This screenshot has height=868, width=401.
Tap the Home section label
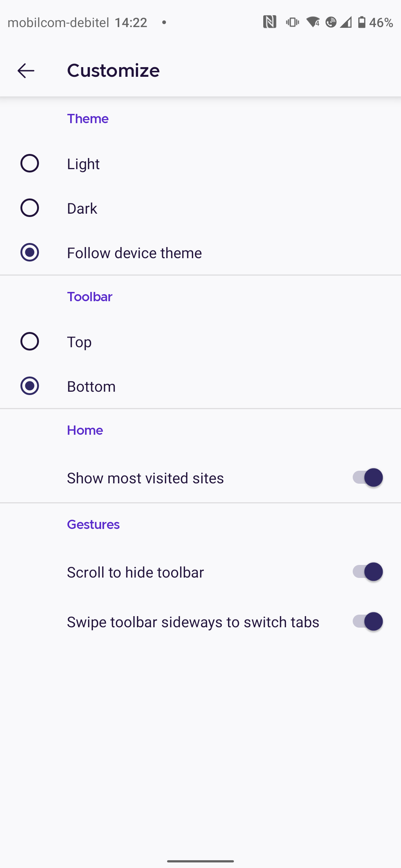[85, 430]
